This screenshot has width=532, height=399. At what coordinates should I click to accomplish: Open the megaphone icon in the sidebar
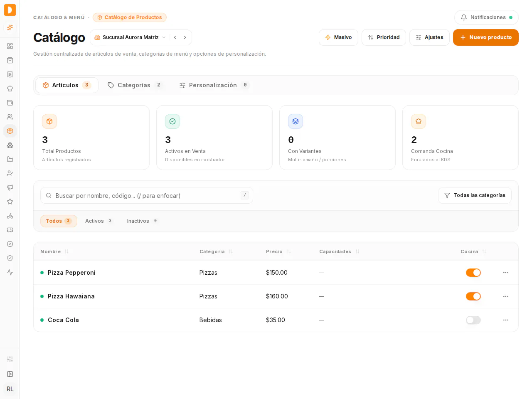[10, 187]
